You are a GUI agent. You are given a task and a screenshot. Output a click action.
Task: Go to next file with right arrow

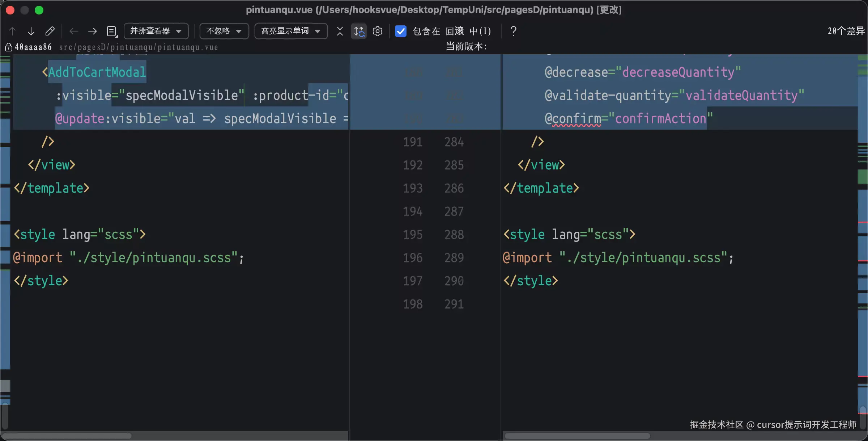click(x=93, y=31)
